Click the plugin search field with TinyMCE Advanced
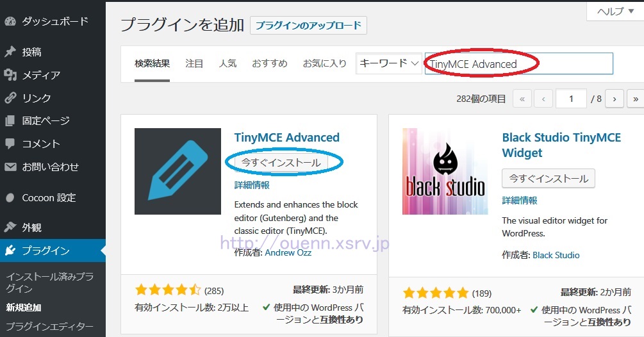Screen dimensions: 644x337 click(519, 63)
